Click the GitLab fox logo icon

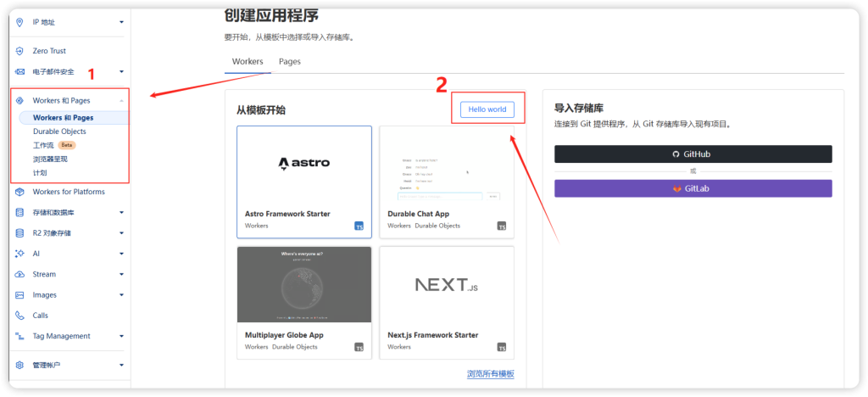click(677, 189)
